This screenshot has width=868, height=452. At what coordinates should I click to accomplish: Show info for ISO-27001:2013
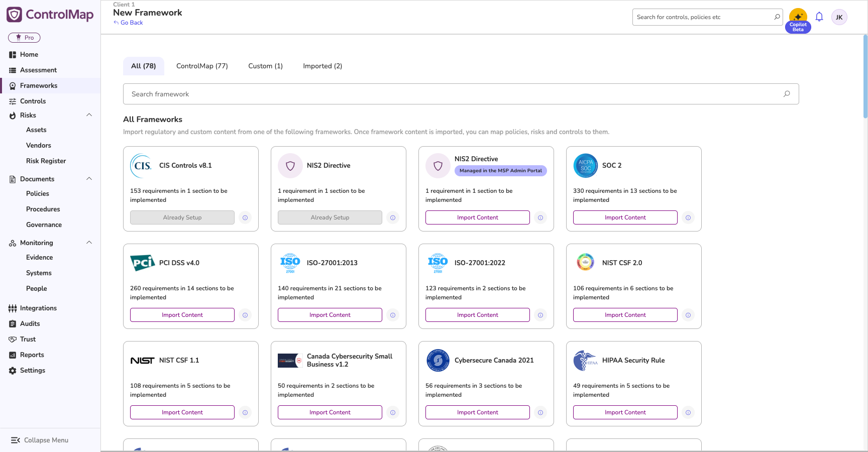click(393, 315)
